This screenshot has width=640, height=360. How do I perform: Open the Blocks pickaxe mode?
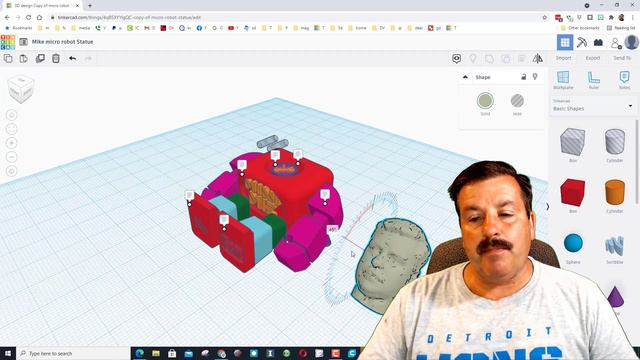click(x=582, y=42)
